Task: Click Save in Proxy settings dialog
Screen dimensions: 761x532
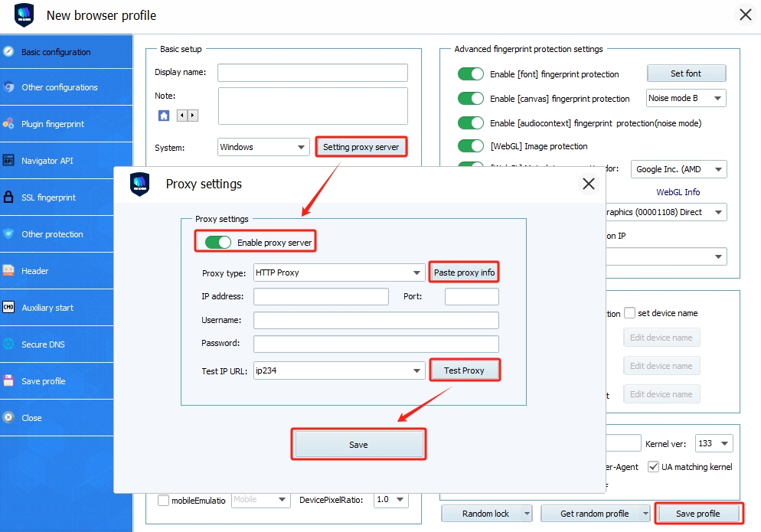Action: pyautogui.click(x=358, y=445)
